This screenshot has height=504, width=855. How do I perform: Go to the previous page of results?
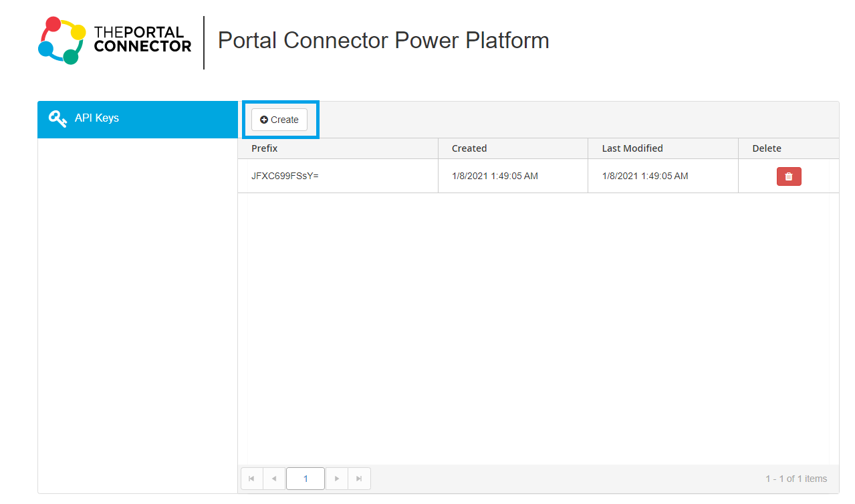[274, 479]
